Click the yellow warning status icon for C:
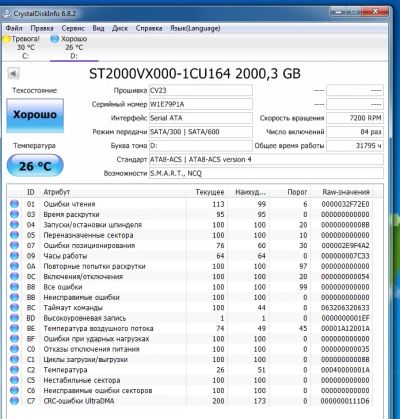 click(6, 39)
